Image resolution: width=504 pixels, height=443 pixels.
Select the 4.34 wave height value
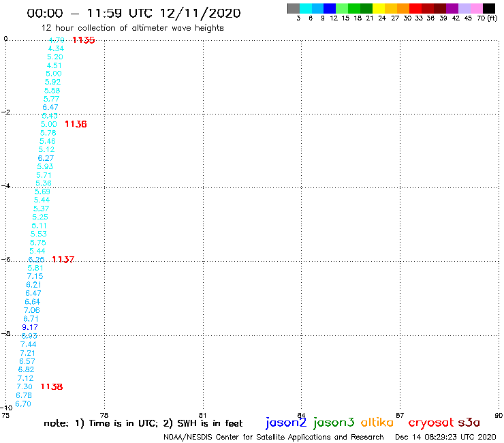click(56, 48)
